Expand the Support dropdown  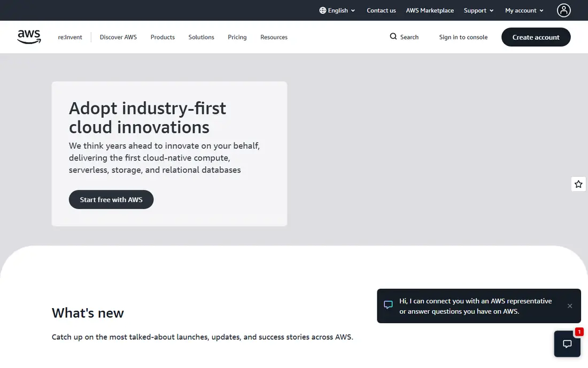[478, 11]
